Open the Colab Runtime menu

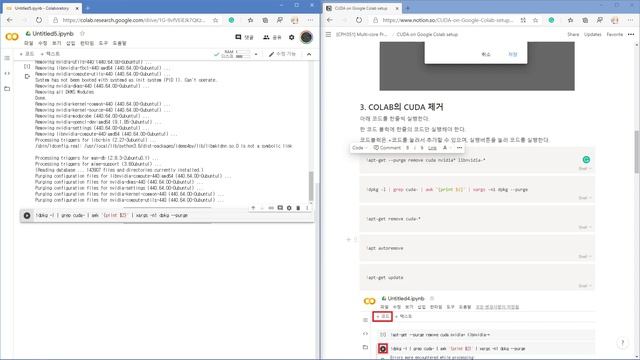[87, 43]
